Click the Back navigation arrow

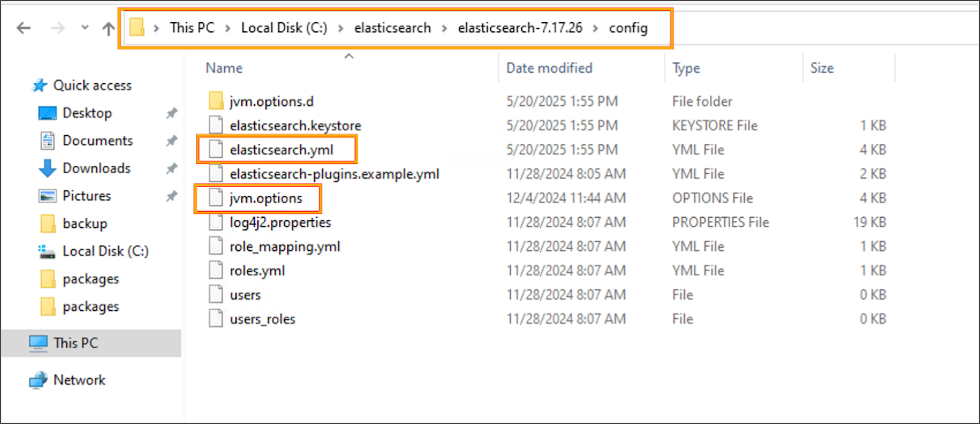23,28
